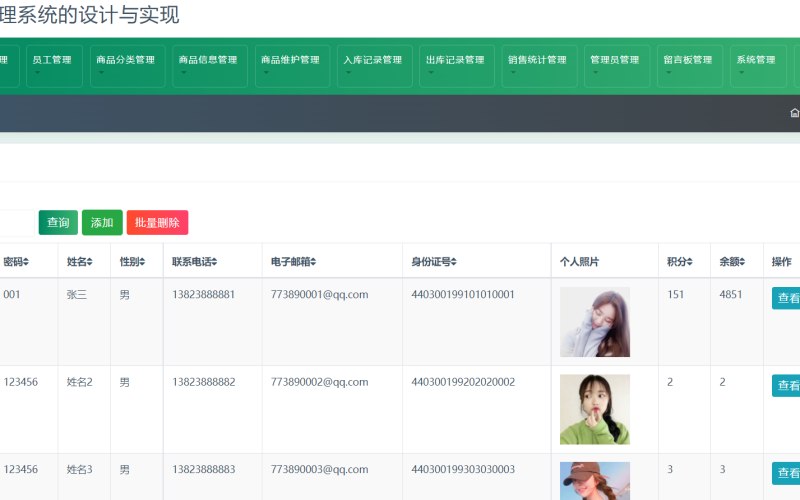Sort by 余额 column sort icon

[x=742, y=262]
